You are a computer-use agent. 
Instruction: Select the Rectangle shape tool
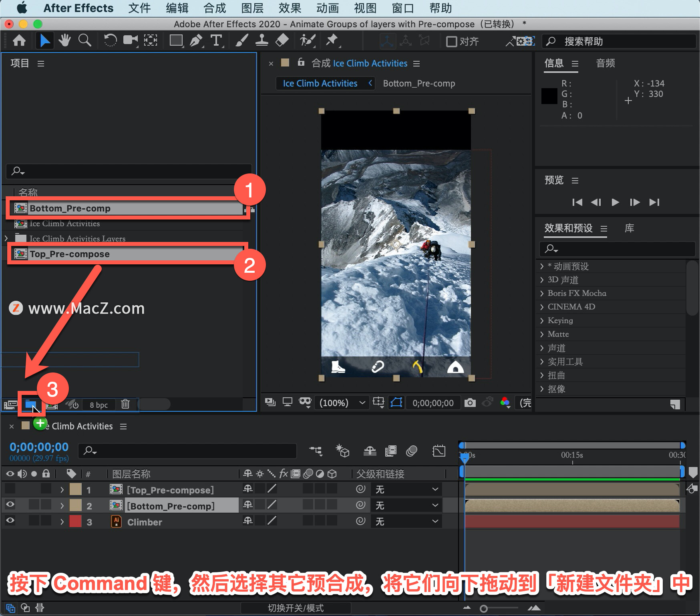click(x=176, y=41)
